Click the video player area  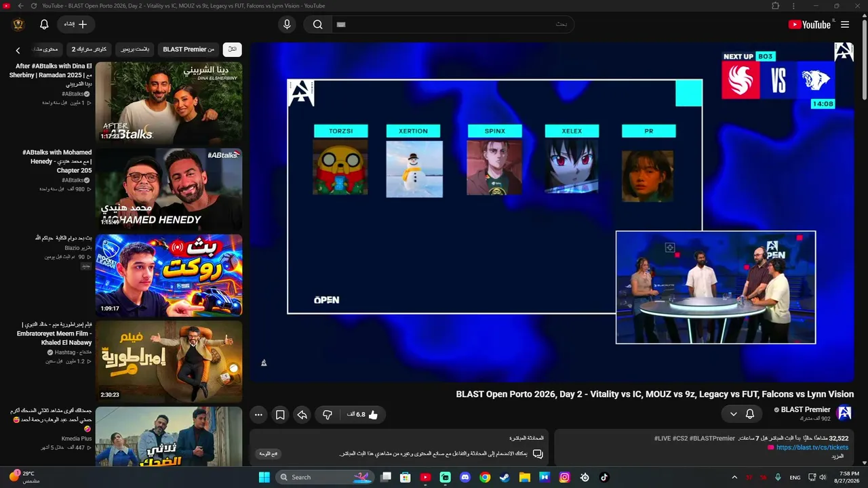coord(552,212)
